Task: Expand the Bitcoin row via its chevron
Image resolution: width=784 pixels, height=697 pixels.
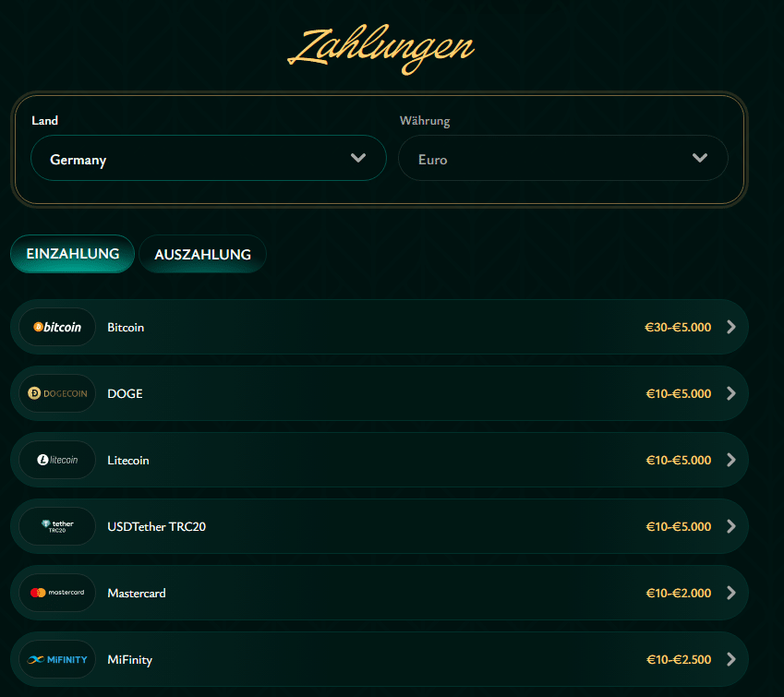Action: click(731, 327)
